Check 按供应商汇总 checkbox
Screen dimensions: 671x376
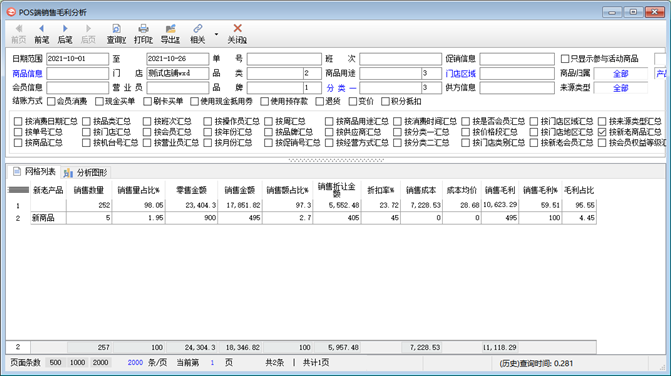329,132
